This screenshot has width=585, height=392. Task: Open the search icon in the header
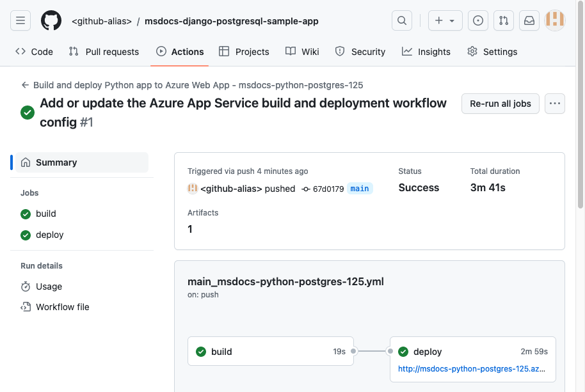pyautogui.click(x=401, y=20)
